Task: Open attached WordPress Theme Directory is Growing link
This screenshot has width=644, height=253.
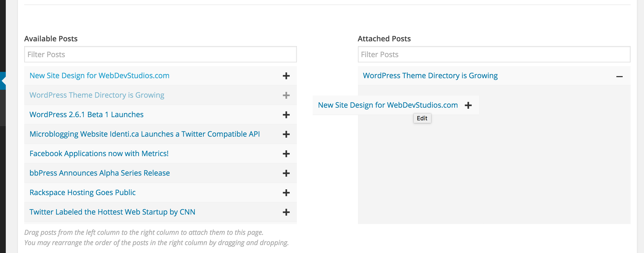Action: pos(430,76)
